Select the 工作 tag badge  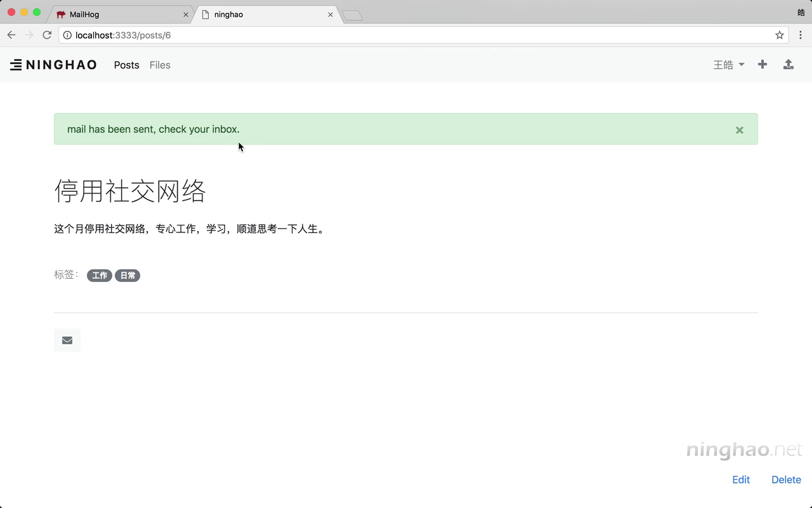(100, 276)
